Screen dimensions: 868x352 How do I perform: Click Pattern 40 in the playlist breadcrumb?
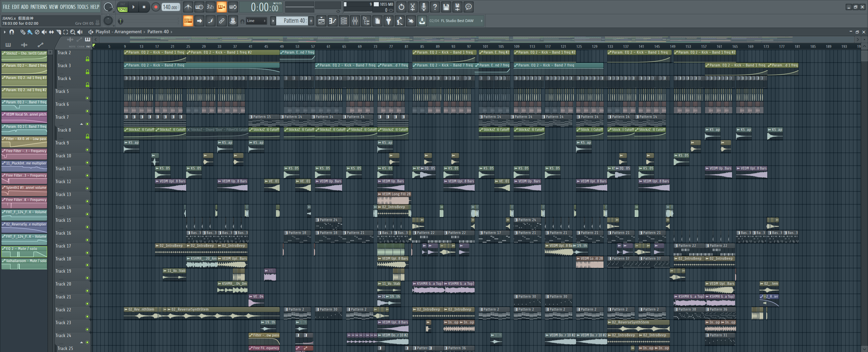coord(158,32)
